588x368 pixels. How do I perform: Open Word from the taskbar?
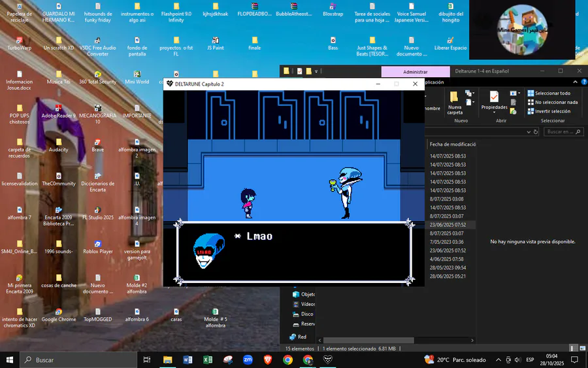tap(188, 360)
